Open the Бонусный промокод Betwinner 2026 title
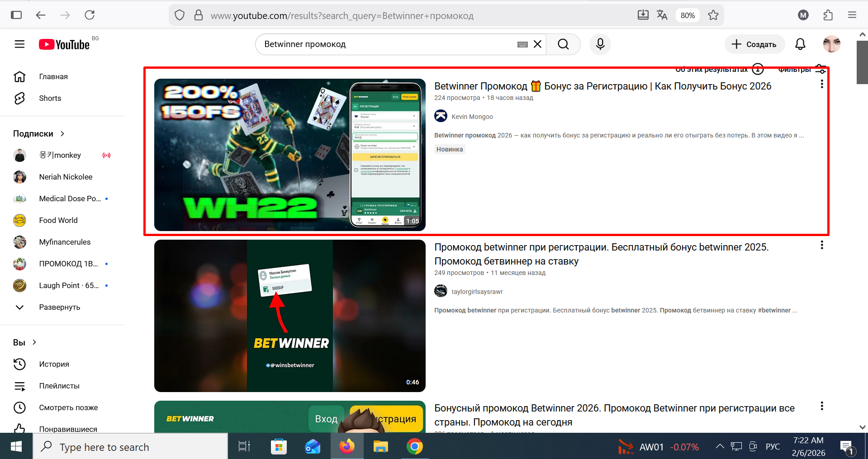The image size is (868, 459). click(x=614, y=415)
